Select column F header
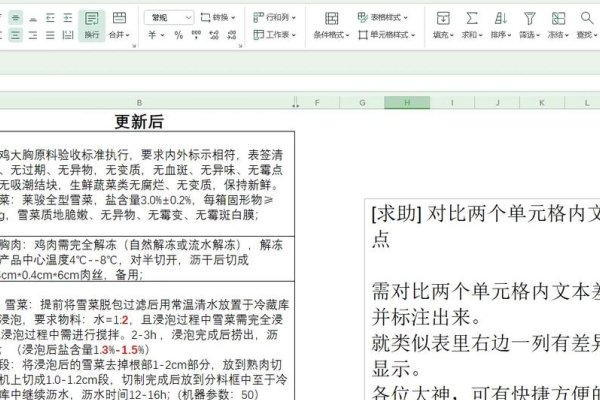This screenshot has height=400, width=600. (317, 103)
